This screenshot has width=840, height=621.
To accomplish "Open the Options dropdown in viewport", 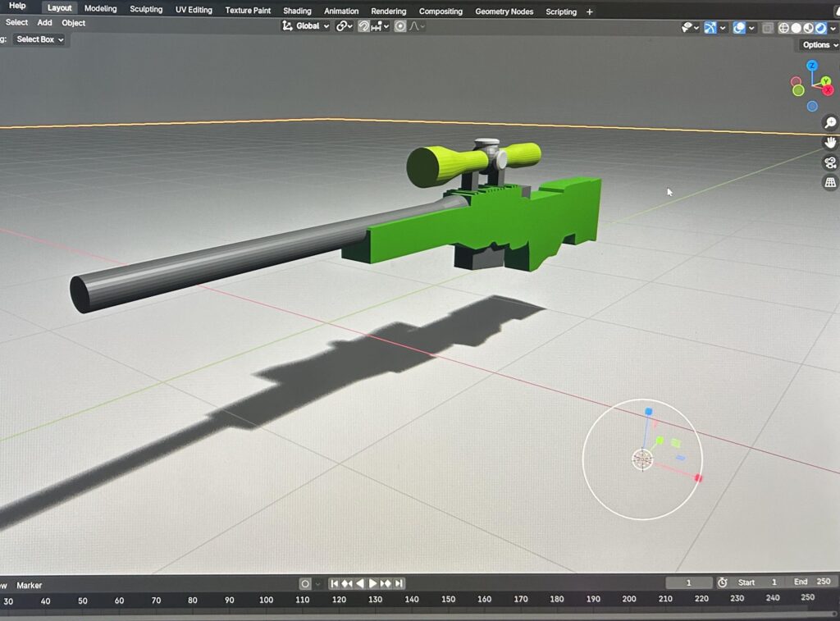I will [817, 45].
